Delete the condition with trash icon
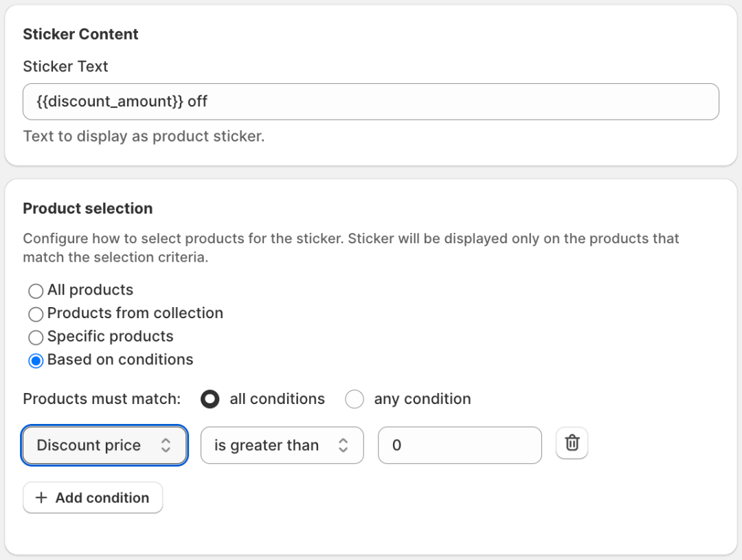Viewport: 742px width, 560px height. tap(572, 444)
